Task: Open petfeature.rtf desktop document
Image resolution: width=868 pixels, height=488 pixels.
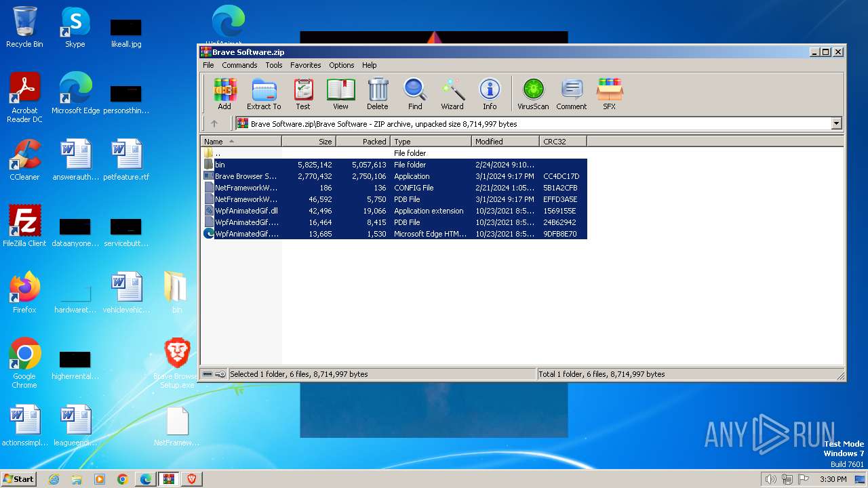Action: [126, 160]
